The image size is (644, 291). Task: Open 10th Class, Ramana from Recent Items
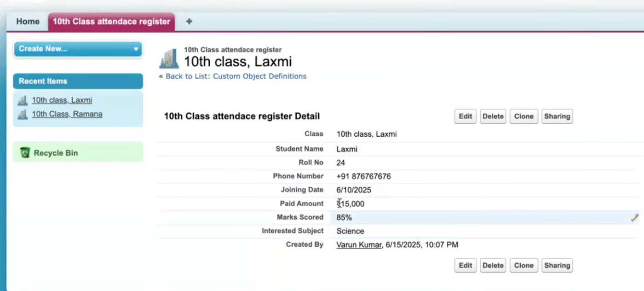coord(67,114)
